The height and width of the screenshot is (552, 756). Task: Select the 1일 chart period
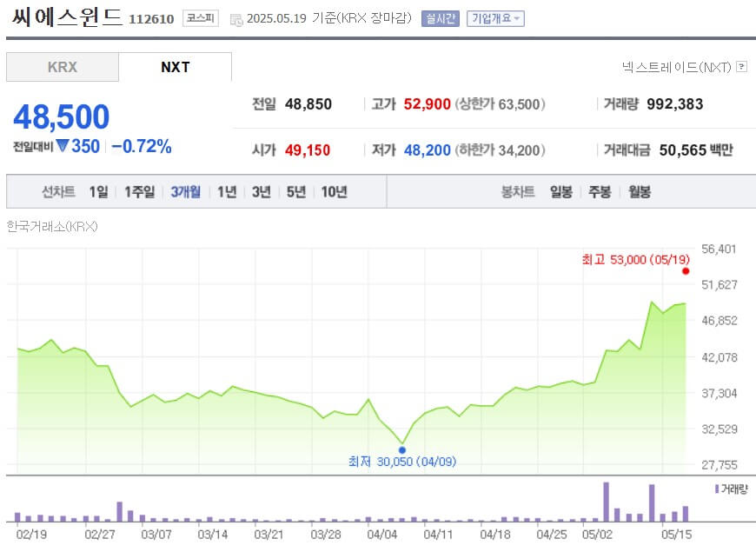pos(98,191)
